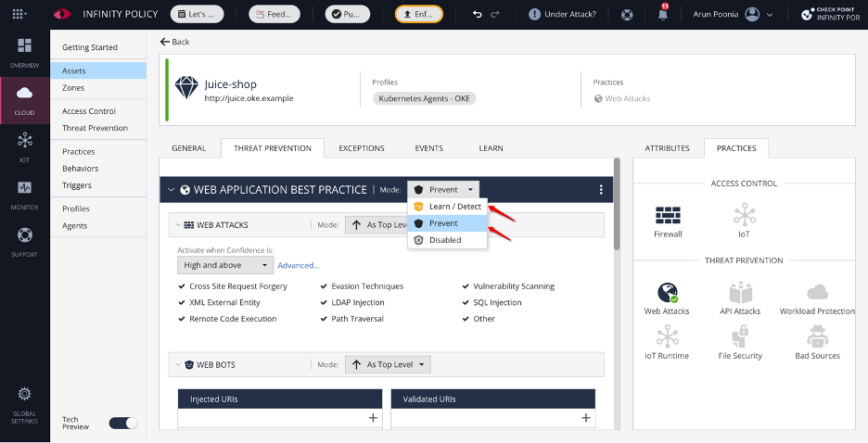The width and height of the screenshot is (868, 443).
Task: Expand the user account menu chevron
Action: click(770, 15)
